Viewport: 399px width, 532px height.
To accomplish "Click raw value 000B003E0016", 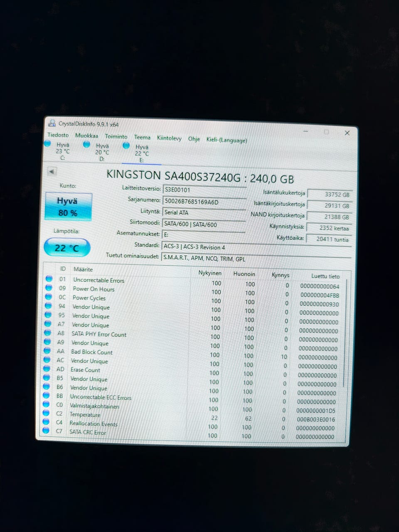I will tap(316, 419).
